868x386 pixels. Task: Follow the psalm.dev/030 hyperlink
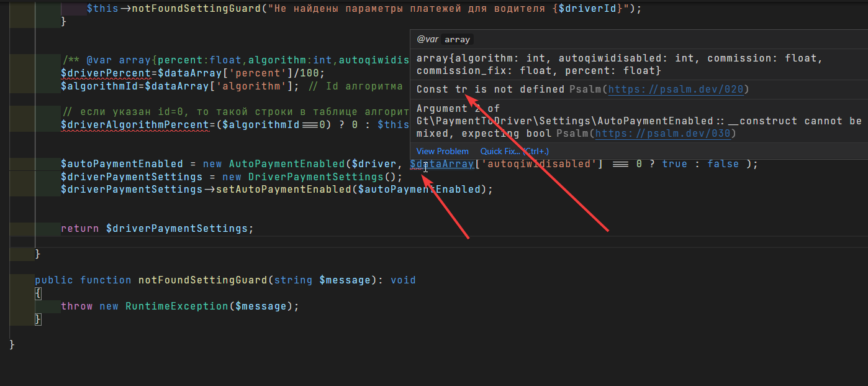(664, 133)
